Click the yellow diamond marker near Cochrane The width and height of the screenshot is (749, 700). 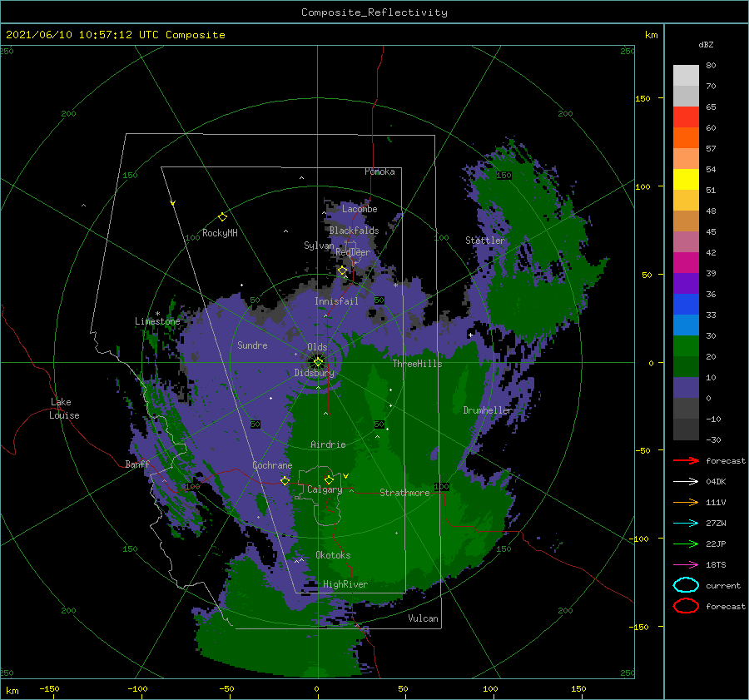coord(285,480)
